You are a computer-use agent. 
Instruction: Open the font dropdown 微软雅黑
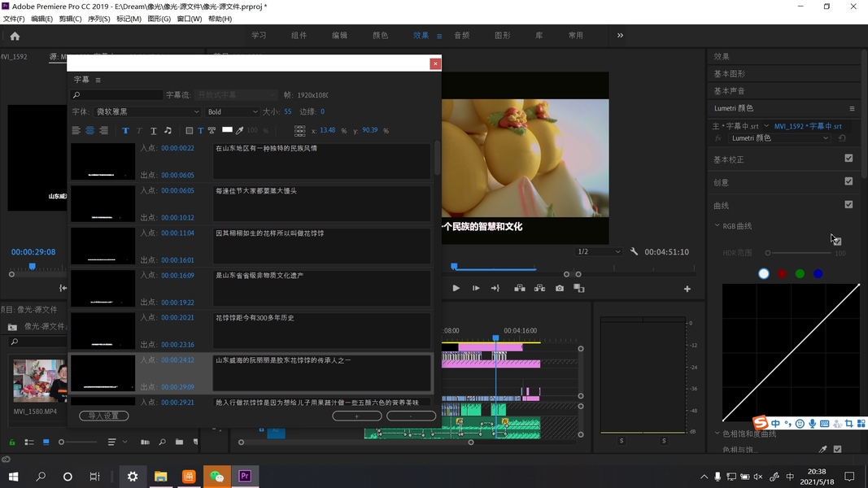147,111
